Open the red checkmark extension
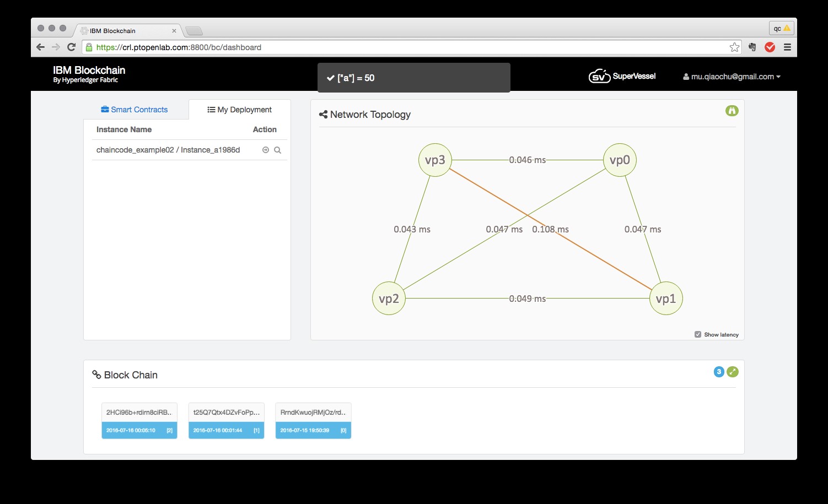The width and height of the screenshot is (828, 504). (x=770, y=47)
